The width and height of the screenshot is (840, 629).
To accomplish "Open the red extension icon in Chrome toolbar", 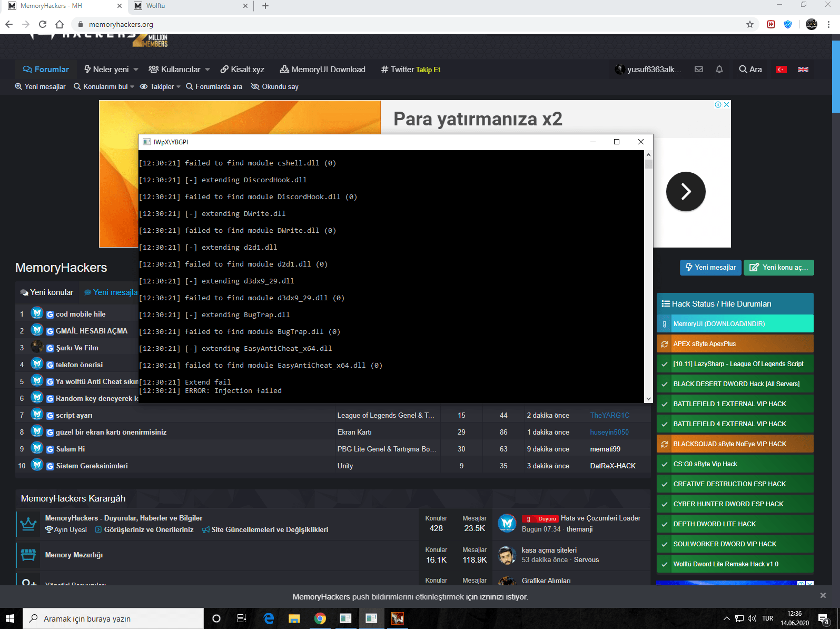I will tap(771, 24).
